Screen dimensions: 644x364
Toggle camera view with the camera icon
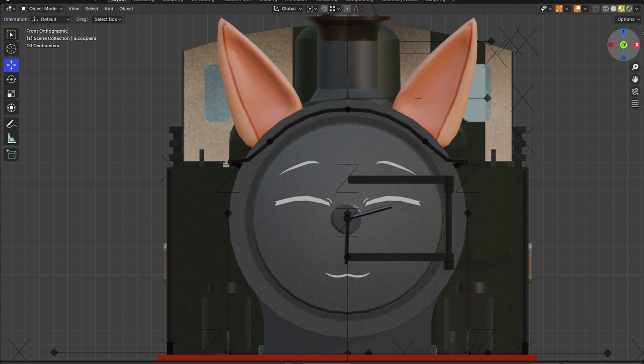tap(635, 92)
